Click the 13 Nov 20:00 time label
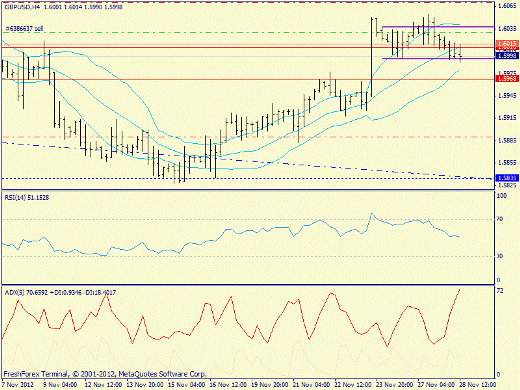This screenshot has width=520, height=390. click(x=145, y=384)
